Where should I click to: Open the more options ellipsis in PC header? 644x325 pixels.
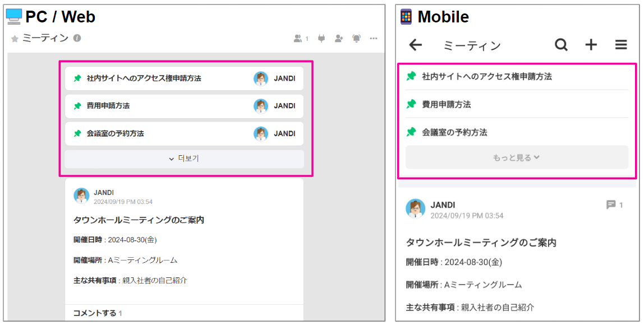point(374,39)
